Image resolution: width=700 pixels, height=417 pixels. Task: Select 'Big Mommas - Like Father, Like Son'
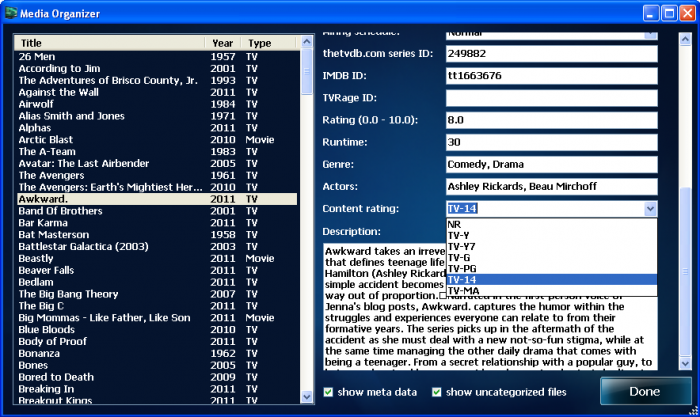157,318
